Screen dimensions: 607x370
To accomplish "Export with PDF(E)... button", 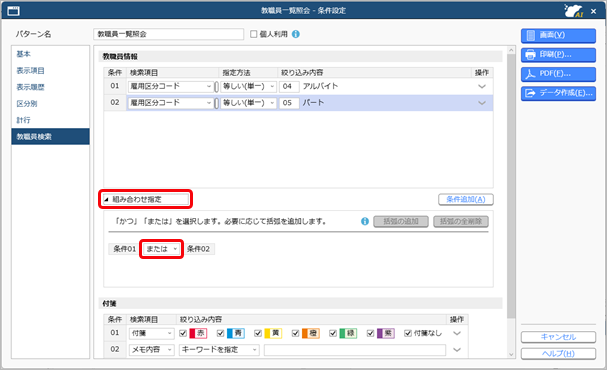I will click(558, 74).
